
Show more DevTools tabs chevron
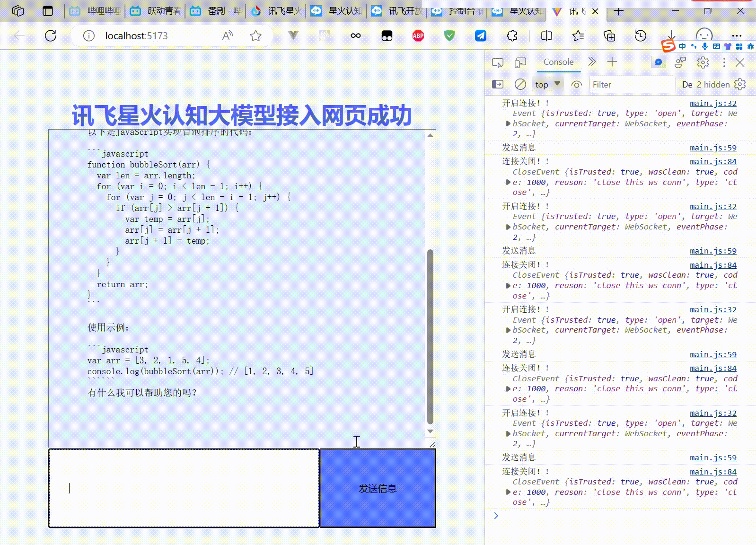pos(592,62)
